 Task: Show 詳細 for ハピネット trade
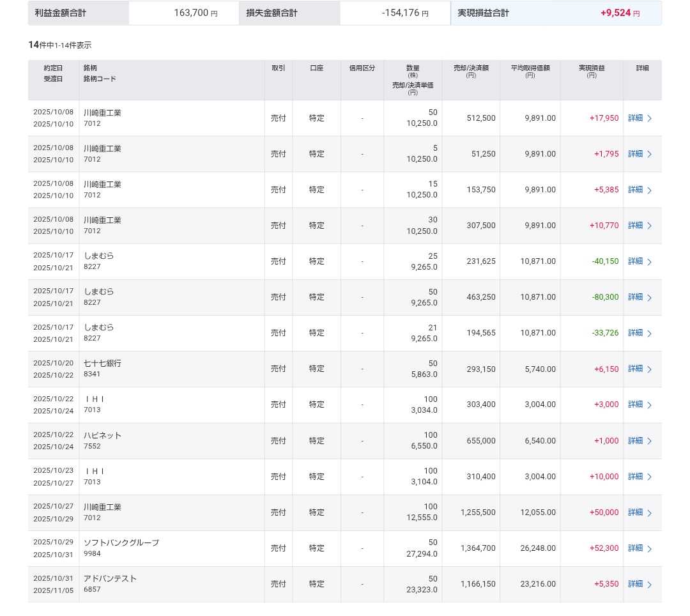635,441
